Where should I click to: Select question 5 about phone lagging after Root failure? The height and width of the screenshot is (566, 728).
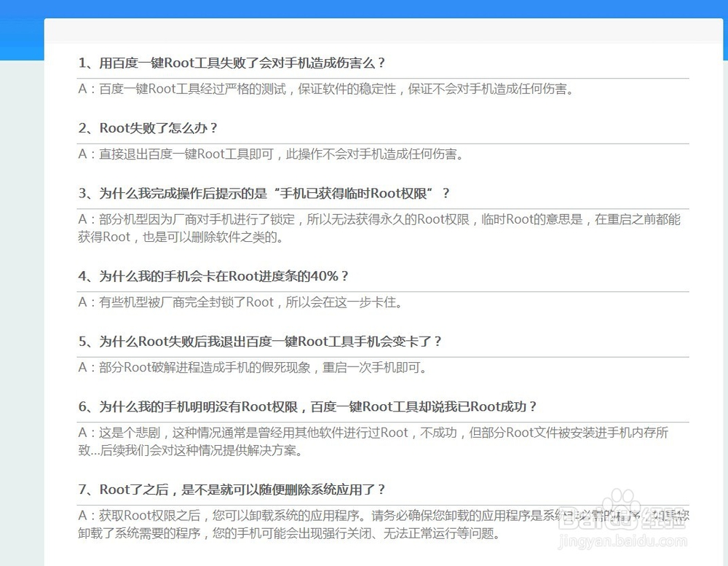(x=260, y=341)
